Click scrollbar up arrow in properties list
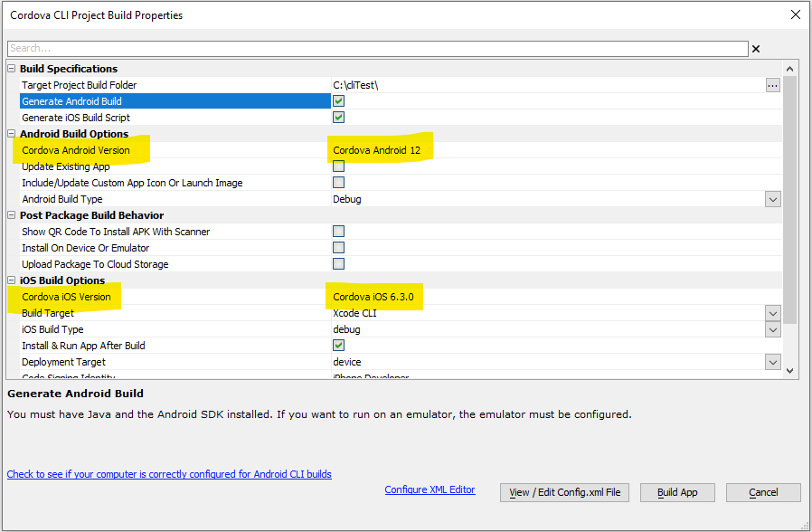 [x=789, y=69]
